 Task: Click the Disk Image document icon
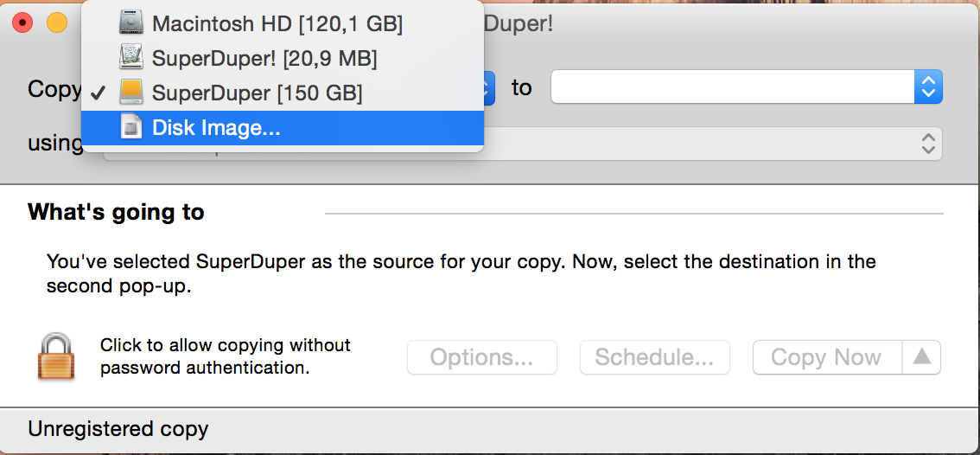[x=131, y=127]
